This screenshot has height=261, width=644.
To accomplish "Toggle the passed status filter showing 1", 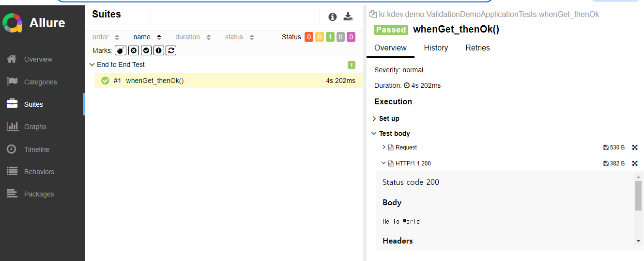I will coord(330,37).
